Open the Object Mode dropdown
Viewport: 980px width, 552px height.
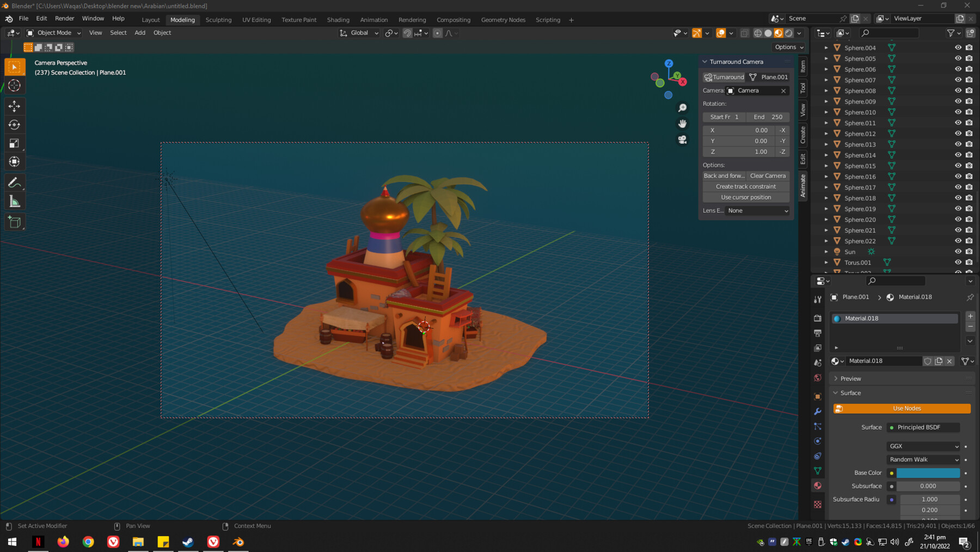pos(53,33)
